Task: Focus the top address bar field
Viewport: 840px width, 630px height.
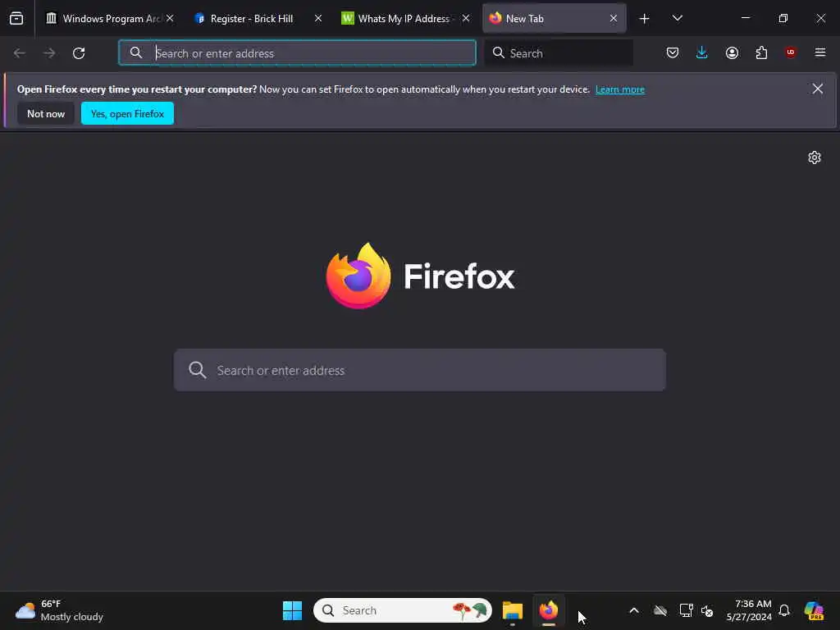Action: tap(297, 53)
